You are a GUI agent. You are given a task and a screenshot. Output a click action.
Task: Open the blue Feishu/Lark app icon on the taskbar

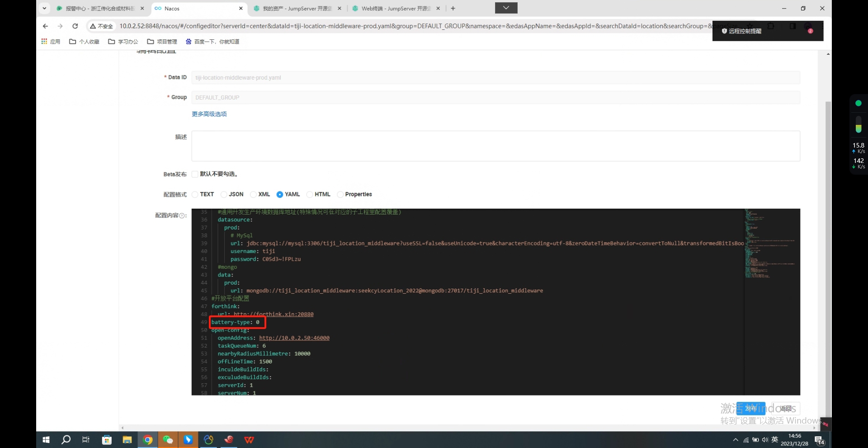tap(188, 440)
